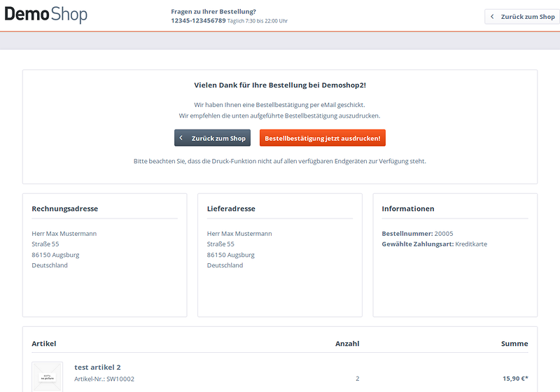Image resolution: width=560 pixels, height=392 pixels.
Task: Click the chevron icon in header back button
Action: pyautogui.click(x=492, y=17)
